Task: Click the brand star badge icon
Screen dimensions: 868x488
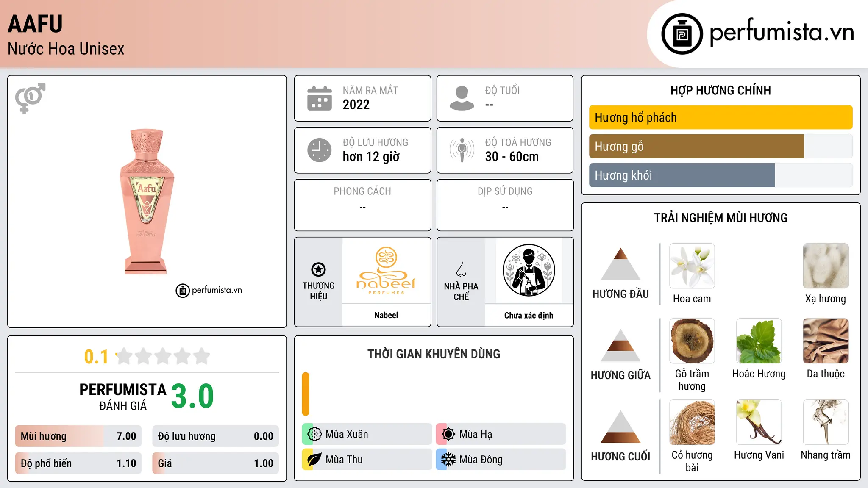Action: pyautogui.click(x=318, y=269)
